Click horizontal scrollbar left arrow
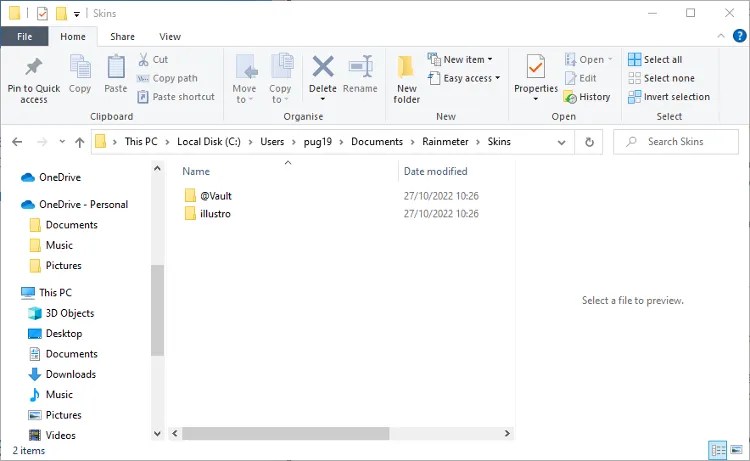The width and height of the screenshot is (750, 461). (175, 433)
